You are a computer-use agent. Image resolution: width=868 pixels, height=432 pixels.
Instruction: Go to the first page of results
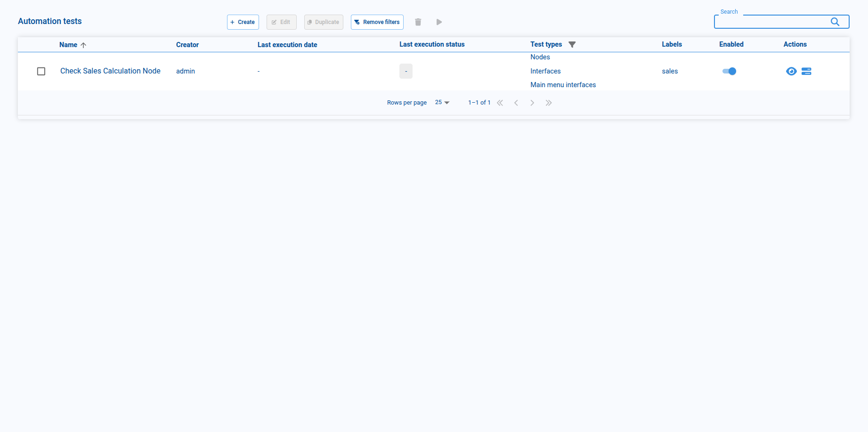[x=500, y=103]
